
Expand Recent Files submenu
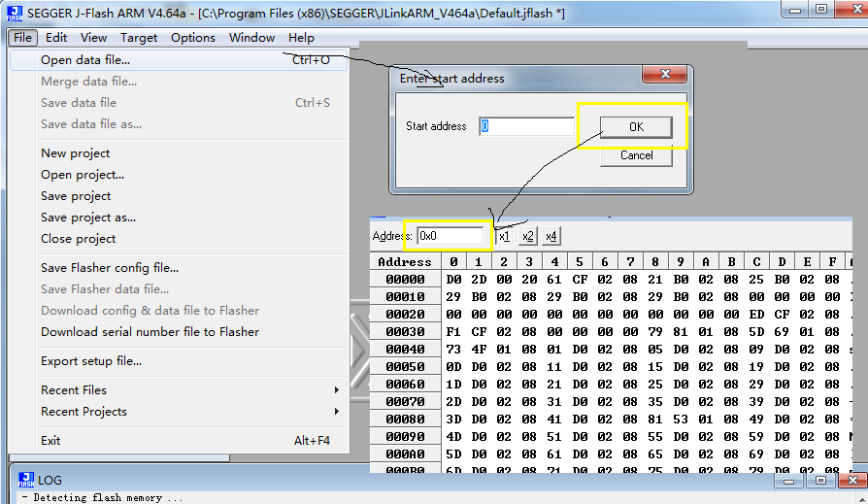tap(179, 390)
